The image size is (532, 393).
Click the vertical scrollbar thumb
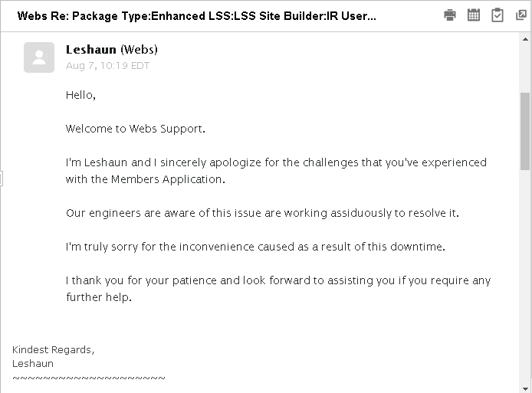click(525, 130)
